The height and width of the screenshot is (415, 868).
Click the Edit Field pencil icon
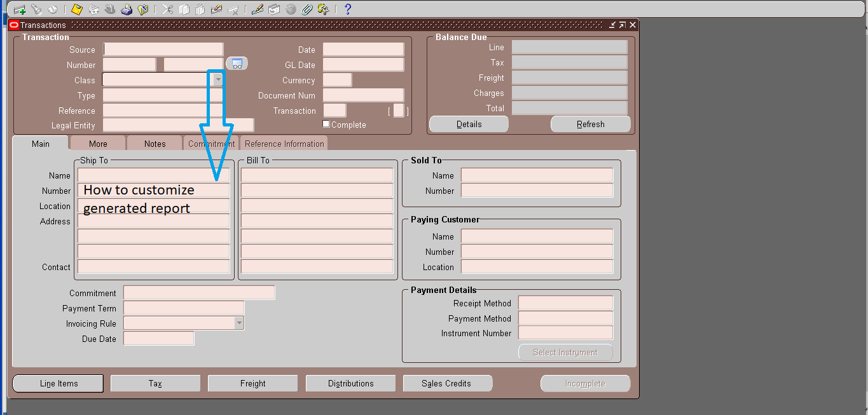coord(257,10)
